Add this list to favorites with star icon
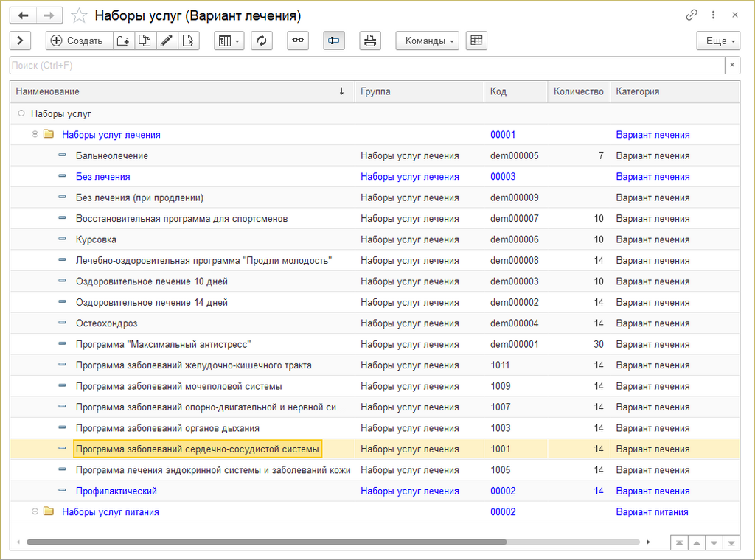Screen dimensions: 755x560 click(x=79, y=15)
